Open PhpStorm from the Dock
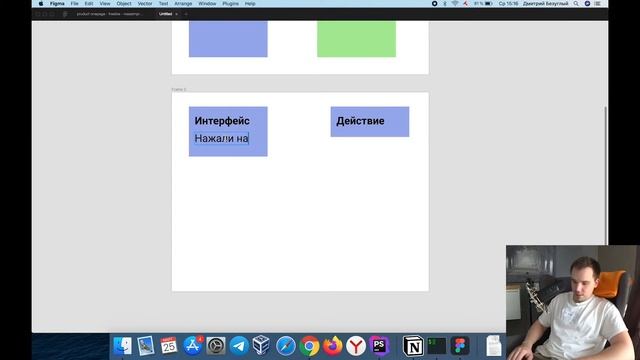Image resolution: width=640 pixels, height=360 pixels. tap(379, 346)
